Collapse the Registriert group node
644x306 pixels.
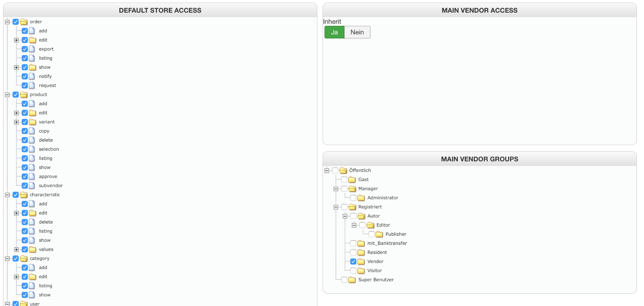[336, 207]
